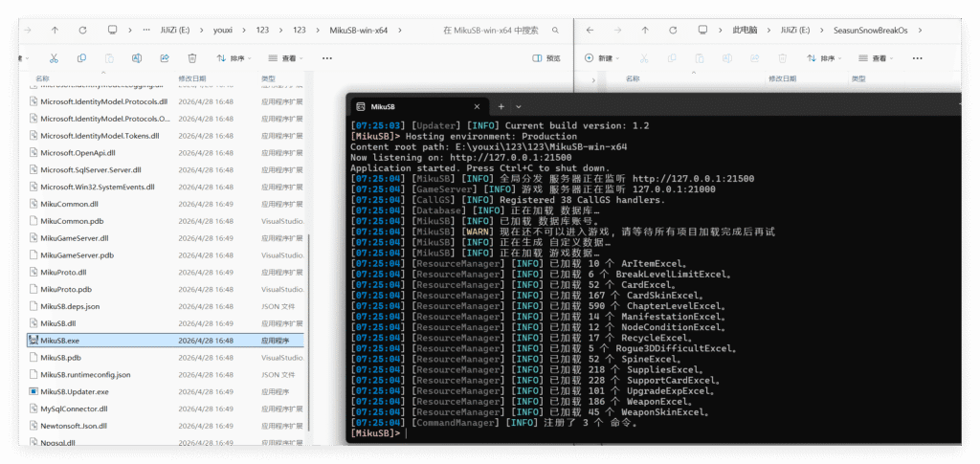Image resolution: width=980 pixels, height=464 pixels.
Task: Refresh the SeasunSnowBreakOs folder view
Action: [673, 30]
